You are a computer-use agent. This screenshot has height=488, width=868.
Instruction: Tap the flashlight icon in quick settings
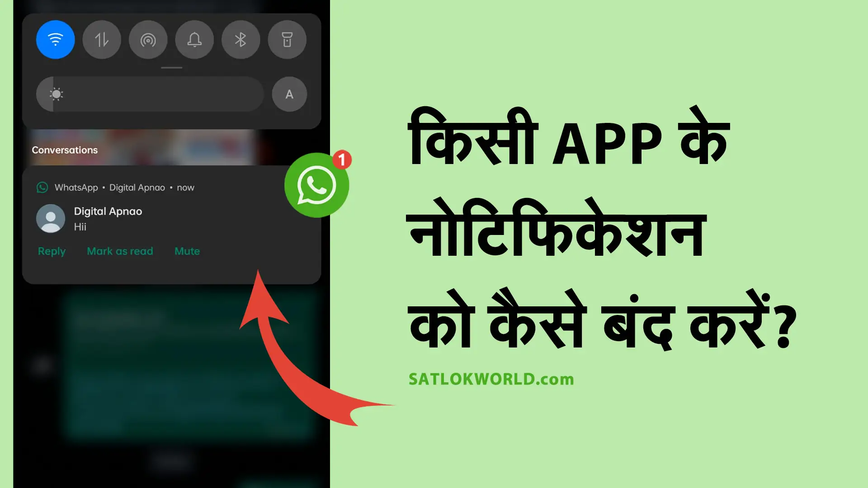[287, 39]
